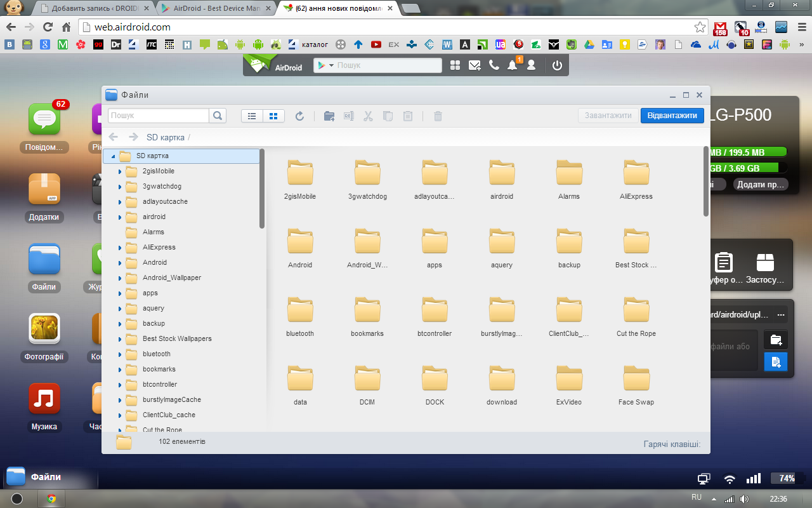This screenshot has width=812, height=508.
Task: Expand the 2gisMobile tree folder
Action: pyautogui.click(x=120, y=171)
